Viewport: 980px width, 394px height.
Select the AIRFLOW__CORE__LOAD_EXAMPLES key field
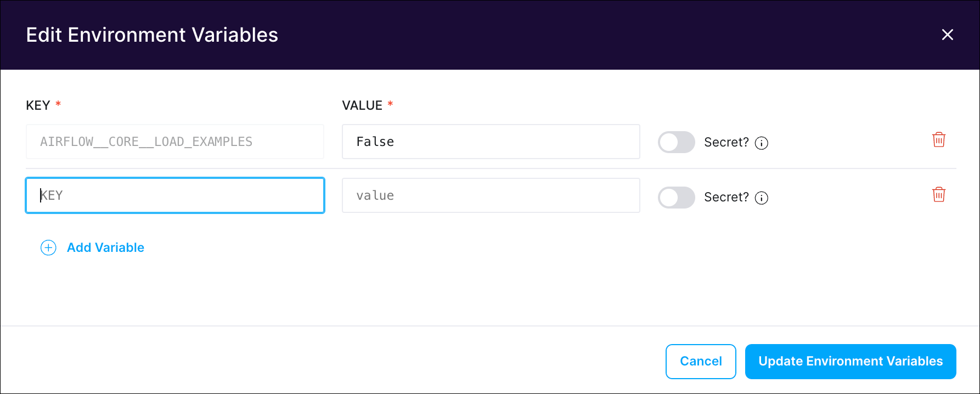[x=174, y=142]
